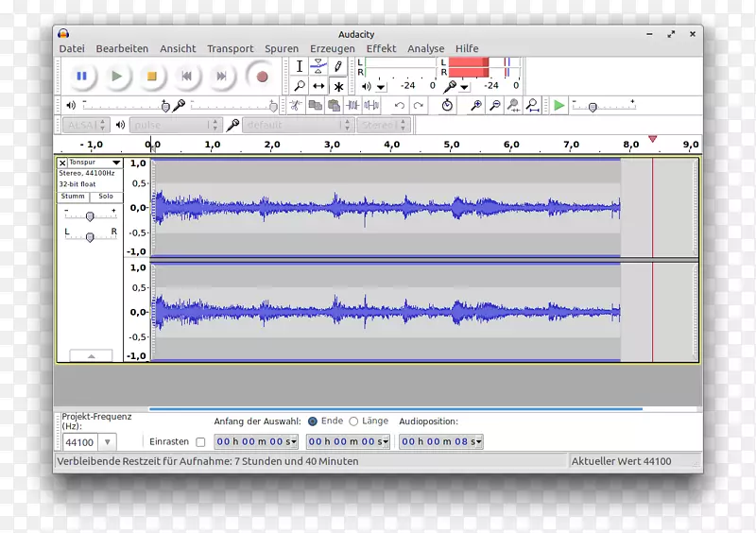Click the Trim audio icon

pos(352,105)
